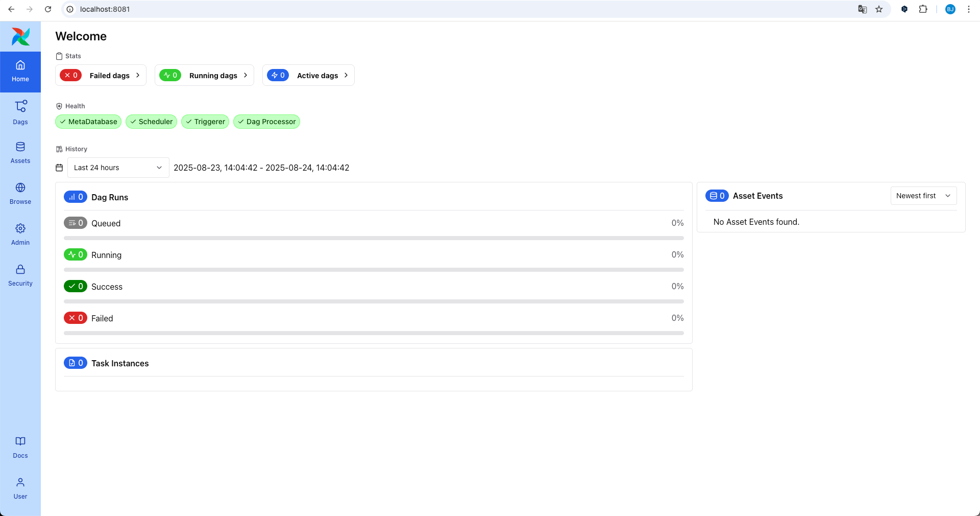The width and height of the screenshot is (980, 516).
Task: Open the Browse globe menu
Action: coord(20,194)
